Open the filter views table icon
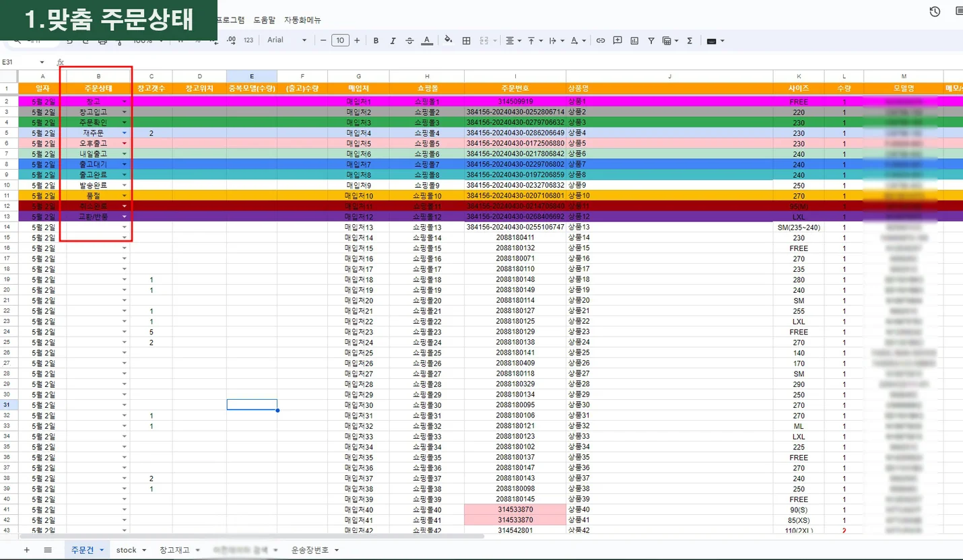963x560 pixels. pos(670,40)
